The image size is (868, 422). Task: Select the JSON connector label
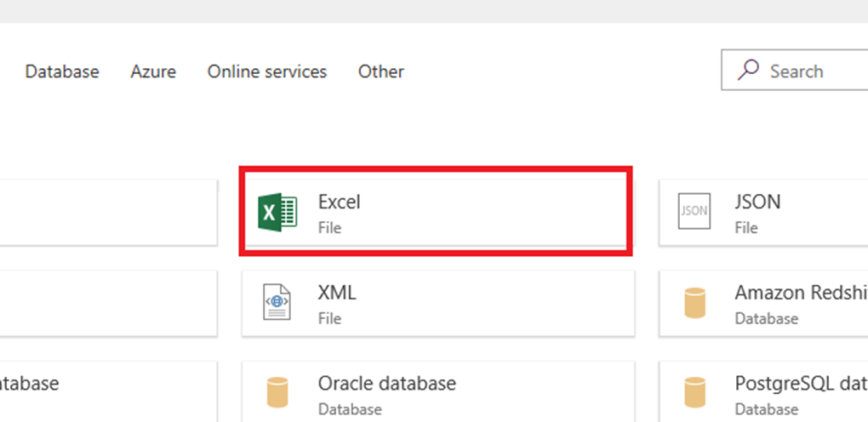(x=757, y=202)
